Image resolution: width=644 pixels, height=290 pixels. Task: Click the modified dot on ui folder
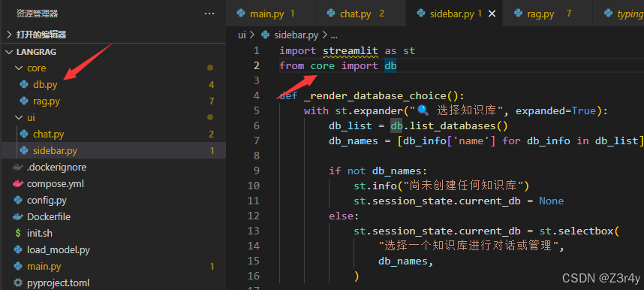[x=210, y=117]
